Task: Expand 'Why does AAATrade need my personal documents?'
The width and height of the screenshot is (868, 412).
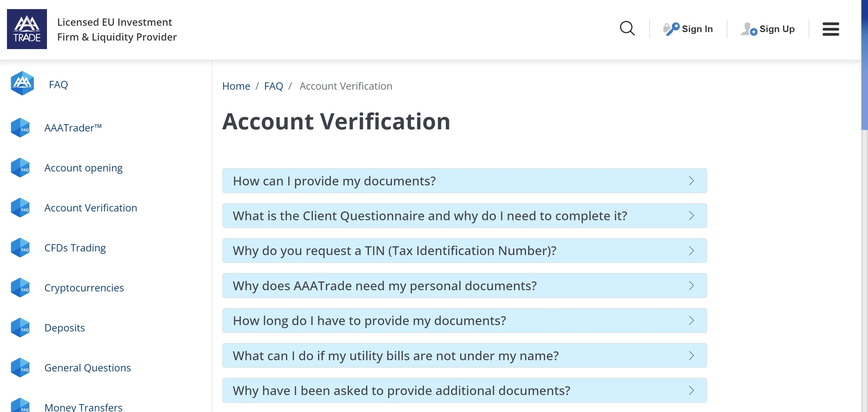Action: (x=464, y=286)
